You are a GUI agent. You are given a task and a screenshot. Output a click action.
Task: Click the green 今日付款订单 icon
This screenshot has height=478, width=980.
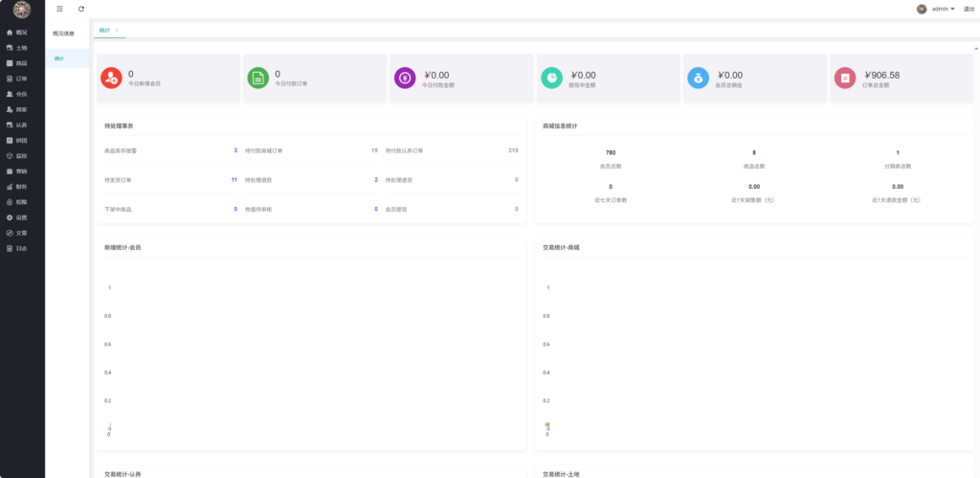tap(258, 78)
